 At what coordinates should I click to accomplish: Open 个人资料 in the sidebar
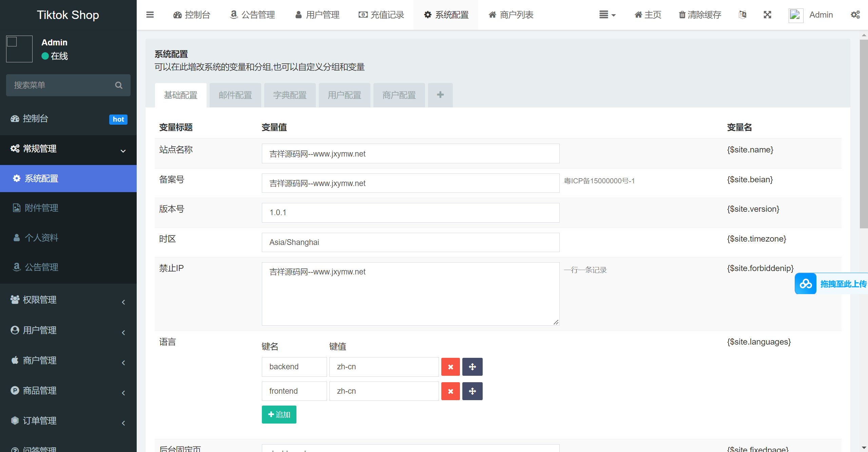coord(68,238)
